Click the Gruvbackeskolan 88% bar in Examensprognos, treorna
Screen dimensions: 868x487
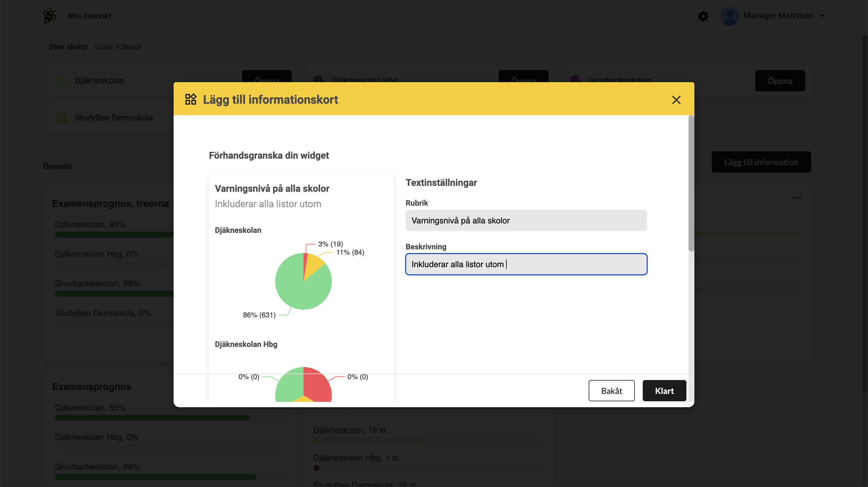coord(115,294)
